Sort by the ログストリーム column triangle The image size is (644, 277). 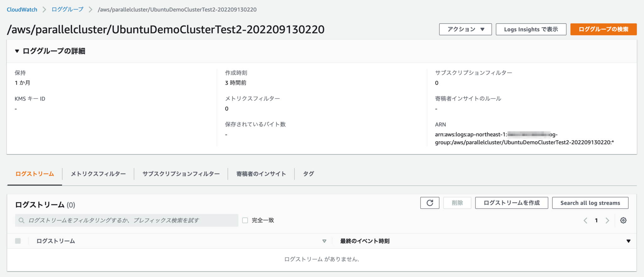coord(325,241)
